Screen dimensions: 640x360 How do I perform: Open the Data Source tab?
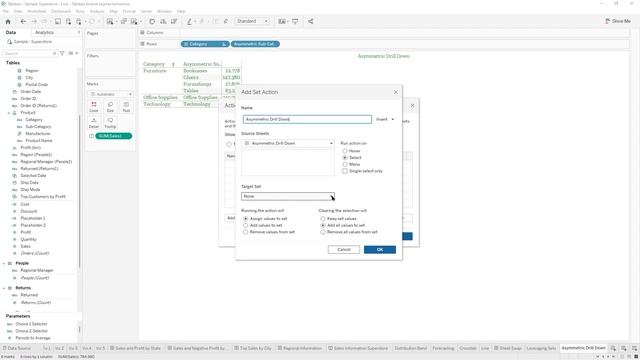point(16,348)
